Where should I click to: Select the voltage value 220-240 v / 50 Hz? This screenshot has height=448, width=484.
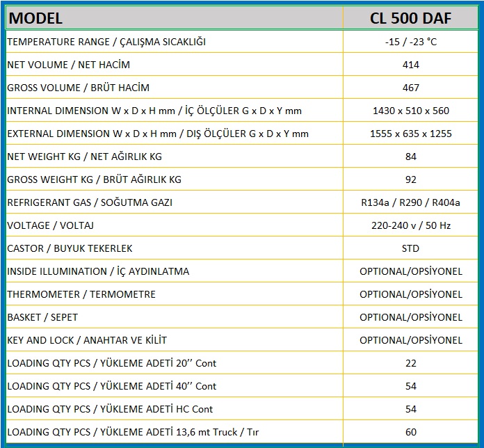(411, 225)
